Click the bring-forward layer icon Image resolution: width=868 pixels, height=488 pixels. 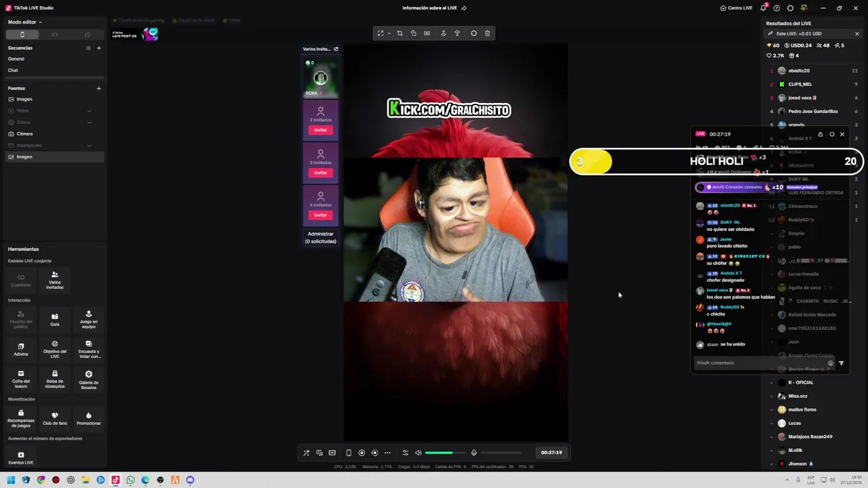coord(443,33)
